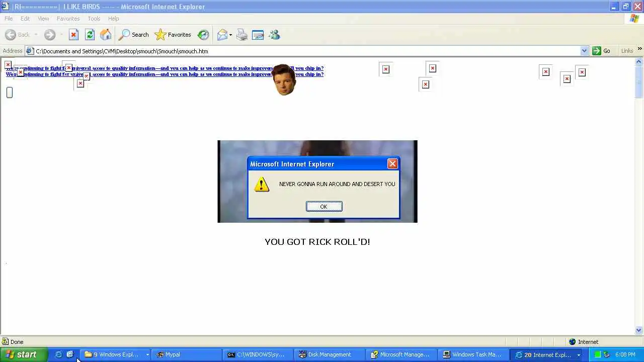
Task: Click the network tray icon
Action: 607,354
